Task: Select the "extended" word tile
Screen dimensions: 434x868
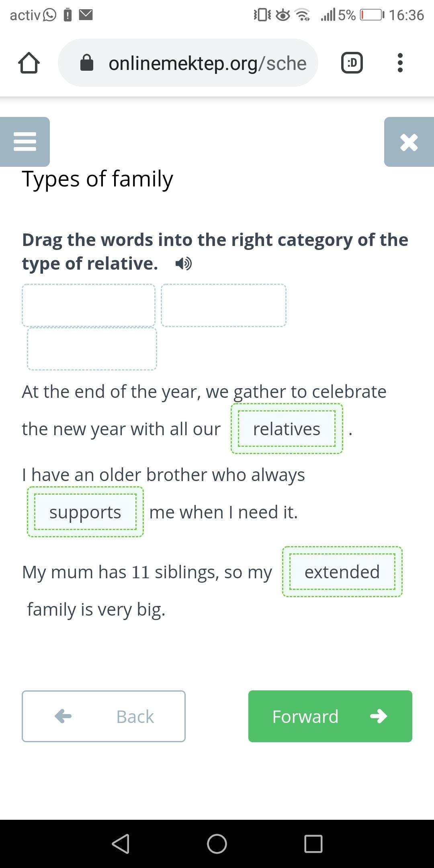Action: click(x=342, y=572)
